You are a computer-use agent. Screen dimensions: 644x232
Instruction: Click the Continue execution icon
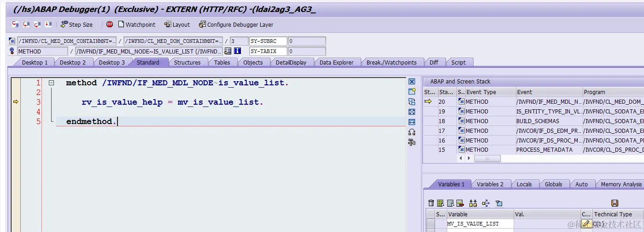pos(48,24)
